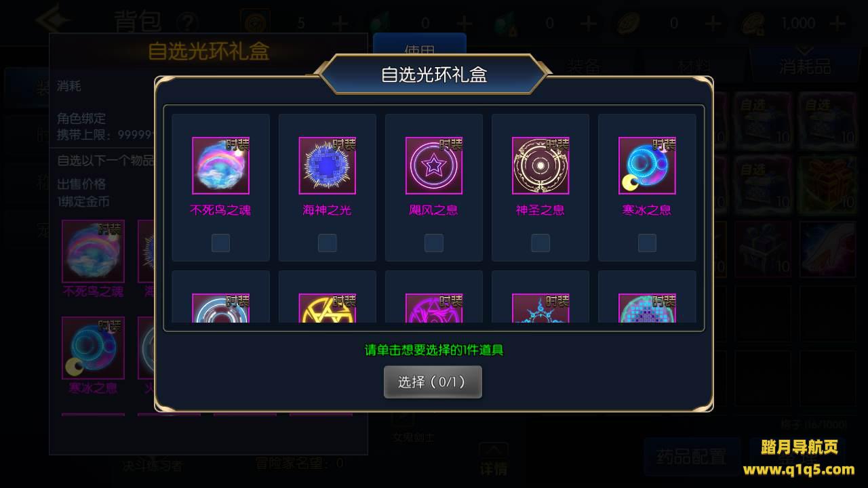Click the yellow hexagram aura icon
The image size is (868, 488).
(327, 308)
